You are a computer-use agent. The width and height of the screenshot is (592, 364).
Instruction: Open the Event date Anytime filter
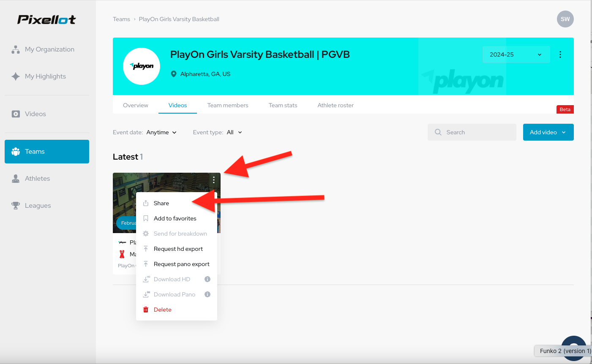tap(161, 132)
